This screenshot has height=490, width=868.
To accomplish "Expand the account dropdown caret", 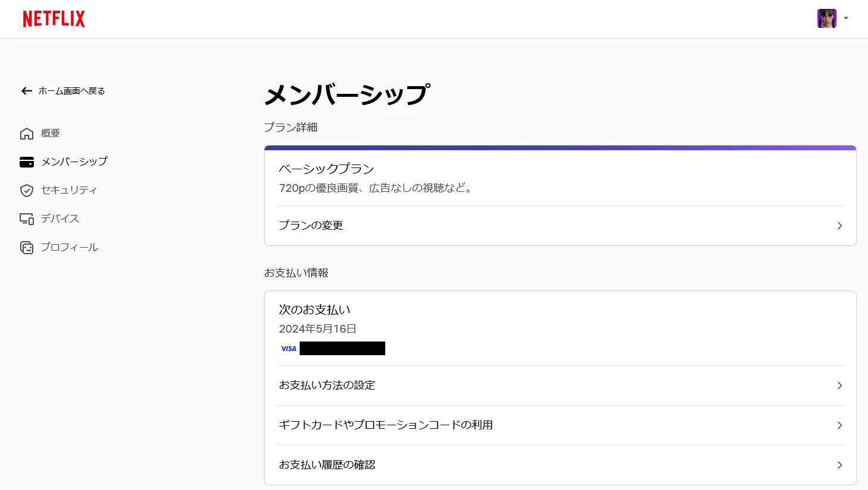I will (846, 18).
